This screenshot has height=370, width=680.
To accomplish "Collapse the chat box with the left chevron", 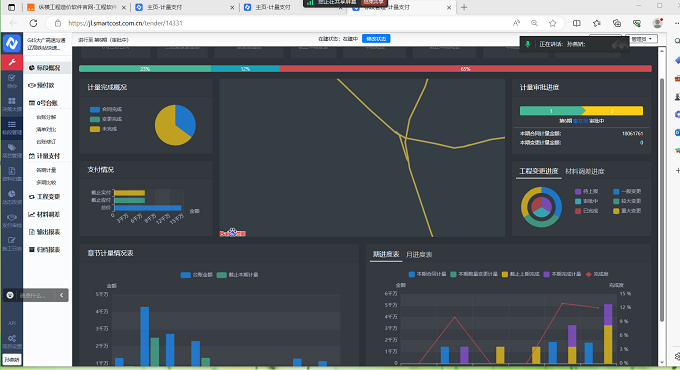I will pos(62,295).
